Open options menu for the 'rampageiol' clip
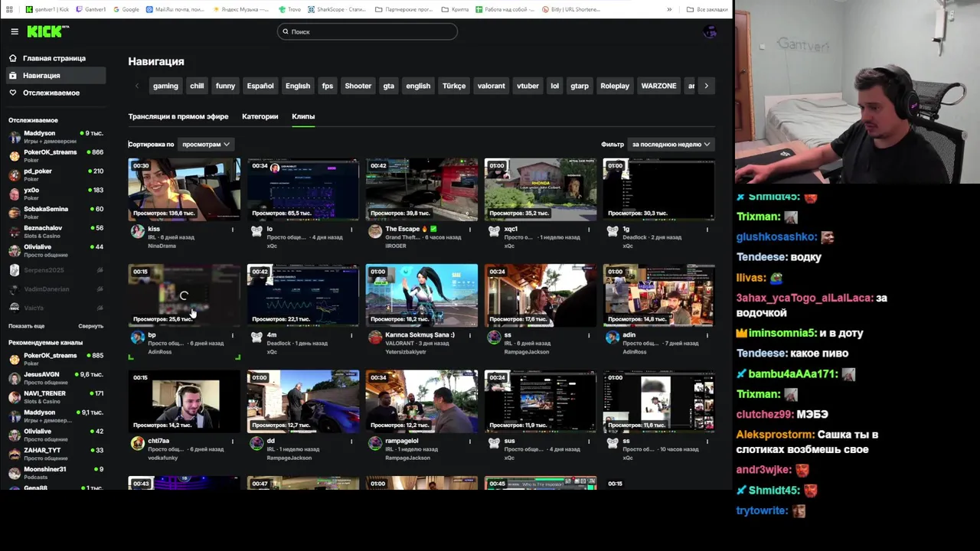 click(470, 441)
